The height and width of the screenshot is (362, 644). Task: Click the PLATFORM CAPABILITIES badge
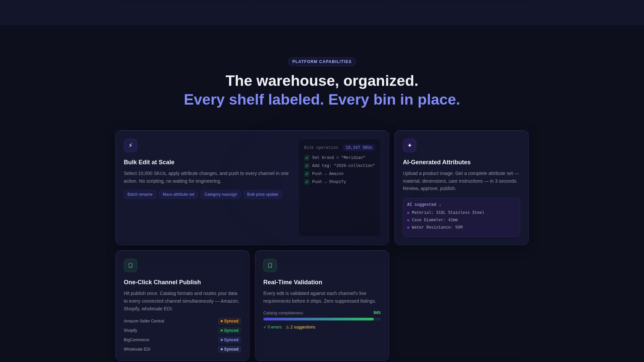322,62
